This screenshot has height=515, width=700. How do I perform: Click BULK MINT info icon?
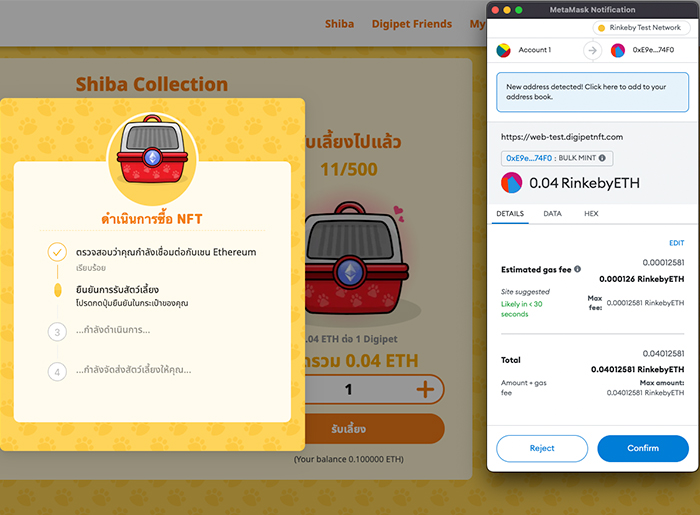pyautogui.click(x=602, y=158)
